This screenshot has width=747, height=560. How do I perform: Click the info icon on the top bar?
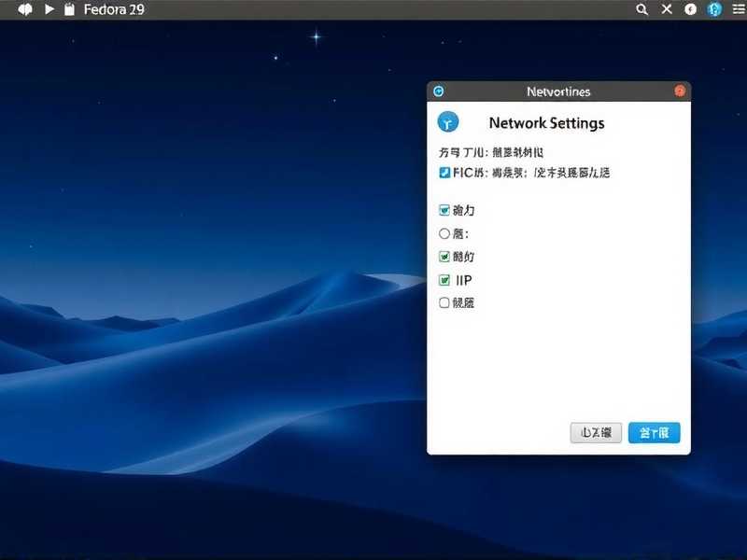689,9
